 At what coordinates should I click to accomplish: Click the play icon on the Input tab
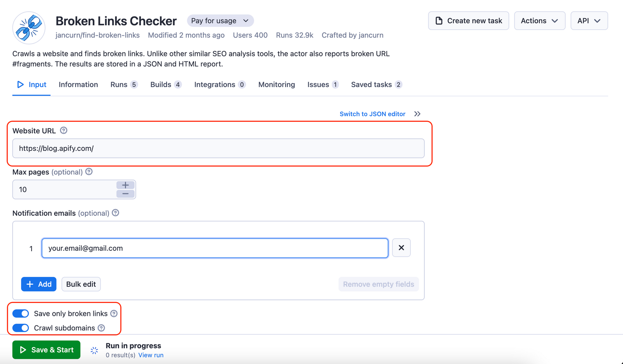tap(21, 84)
